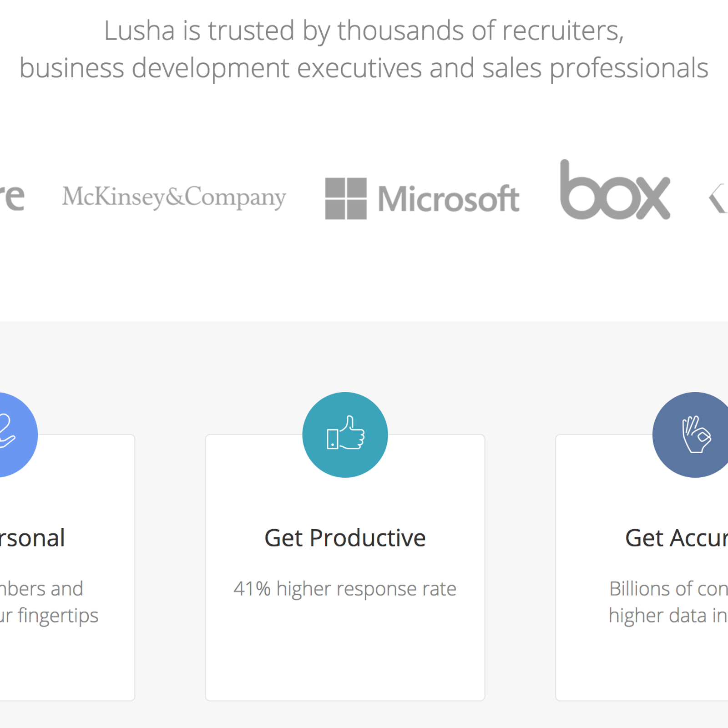Click the cut-off "nbers and" description text

41,589
